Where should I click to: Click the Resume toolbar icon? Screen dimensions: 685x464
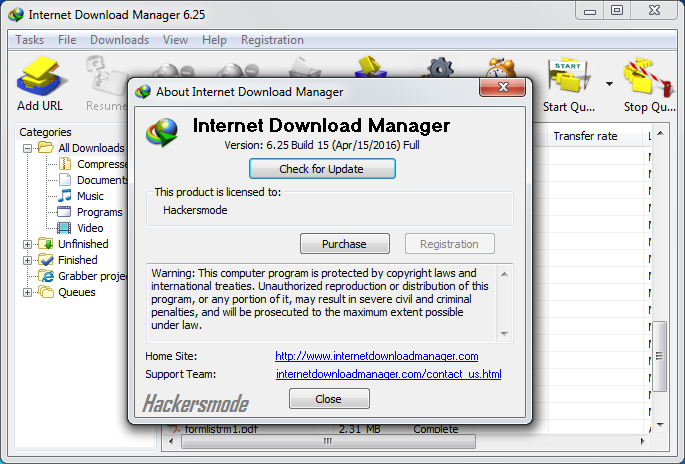(x=105, y=76)
